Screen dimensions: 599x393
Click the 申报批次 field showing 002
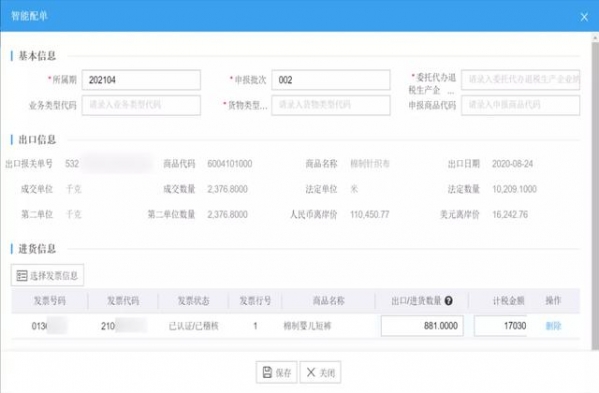tap(331, 80)
